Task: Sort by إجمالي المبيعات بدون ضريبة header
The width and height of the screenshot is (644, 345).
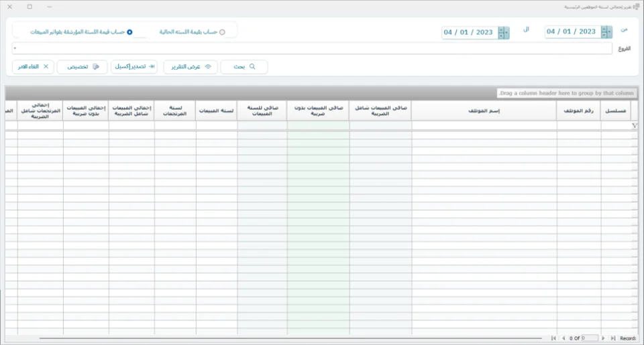Action: pos(86,111)
